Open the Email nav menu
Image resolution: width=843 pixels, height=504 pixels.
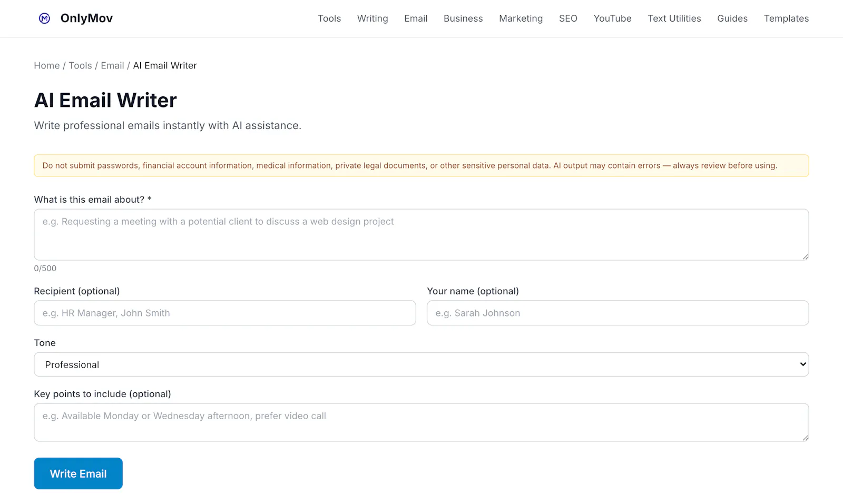tap(416, 18)
